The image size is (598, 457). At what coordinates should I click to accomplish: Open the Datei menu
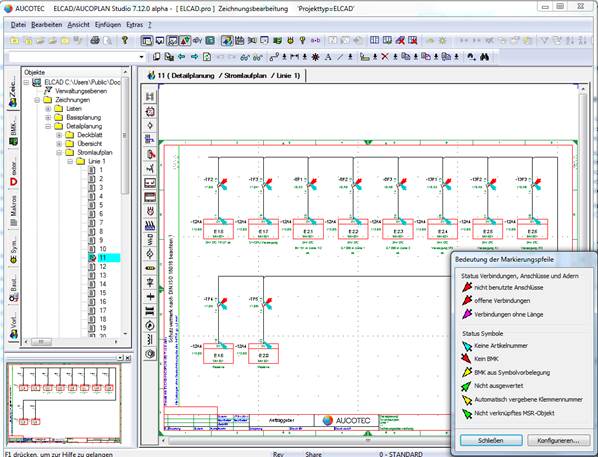(18, 24)
